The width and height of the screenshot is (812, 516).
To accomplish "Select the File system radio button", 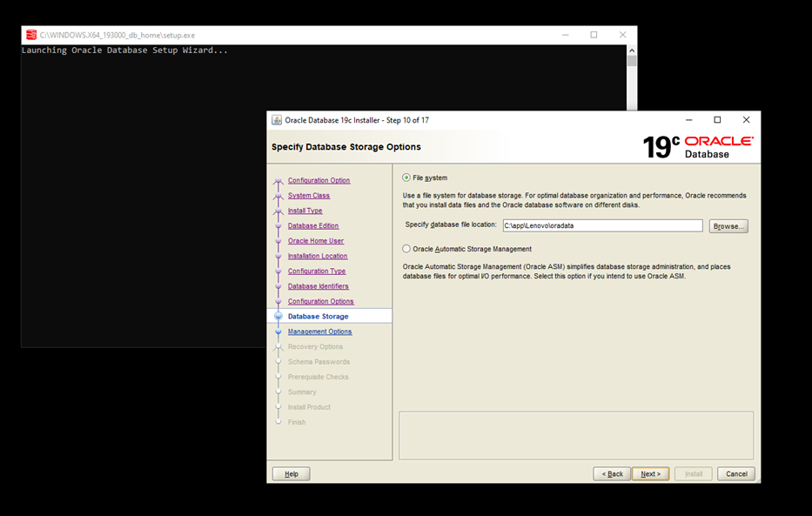I will [406, 178].
